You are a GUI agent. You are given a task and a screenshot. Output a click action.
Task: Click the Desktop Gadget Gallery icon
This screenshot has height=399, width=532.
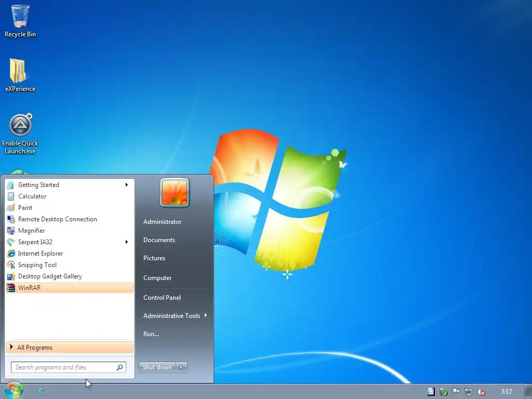11,276
